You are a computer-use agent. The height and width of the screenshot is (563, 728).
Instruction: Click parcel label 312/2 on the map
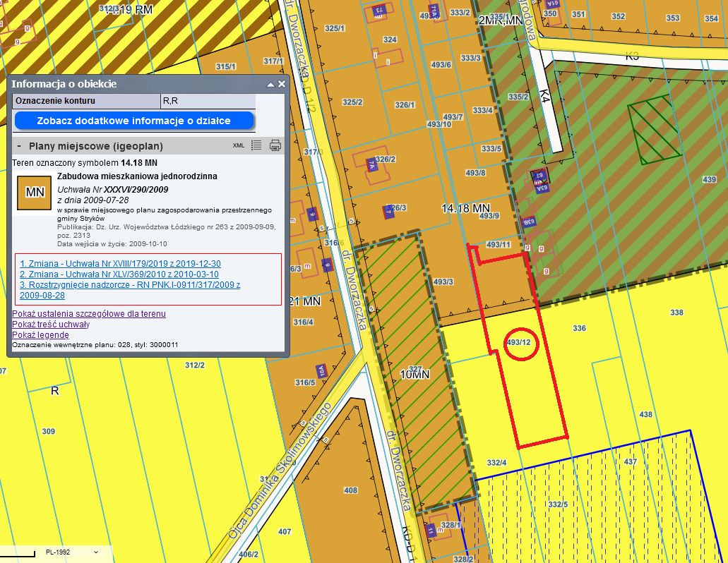pyautogui.click(x=195, y=365)
